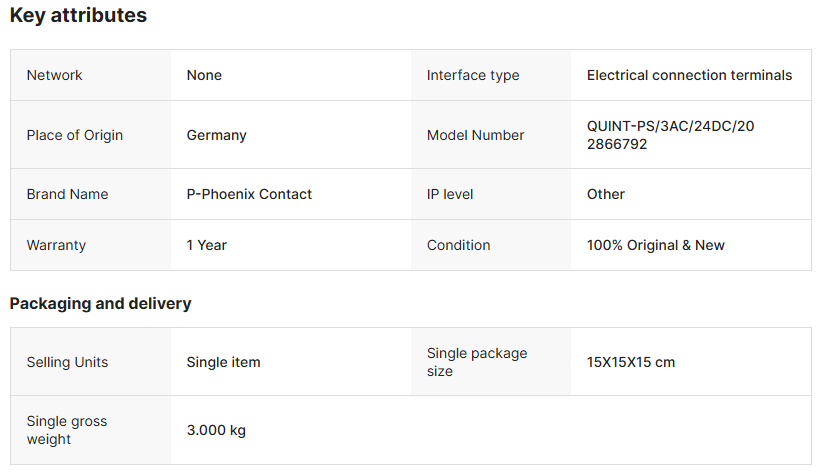Click the Network attribute label
The image size is (829, 476).
pyautogui.click(x=55, y=75)
